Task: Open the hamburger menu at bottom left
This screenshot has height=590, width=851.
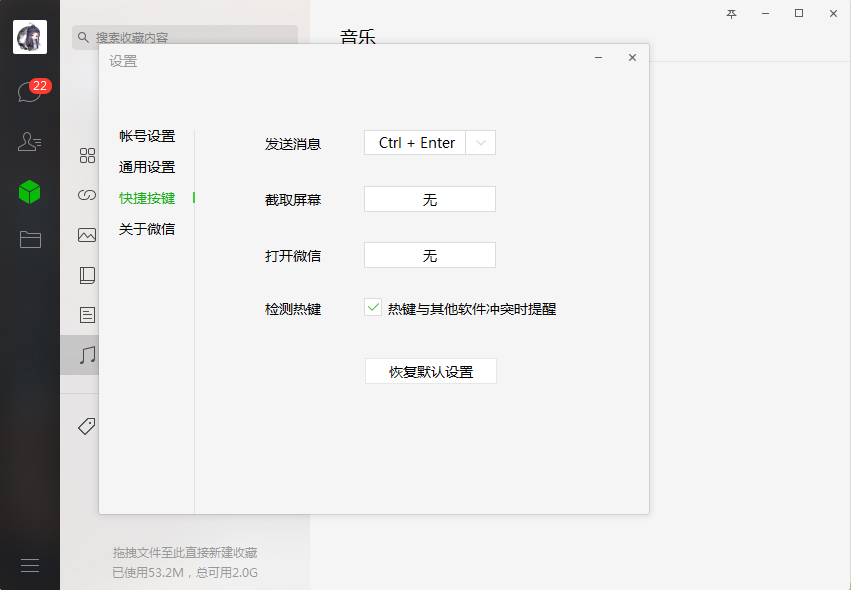Action: 30,565
